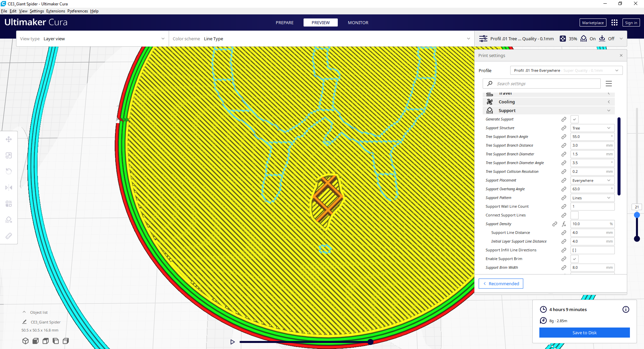Screen dimensions: 644x349
Task: Switch to left side view camera icon
Action: tap(56, 341)
